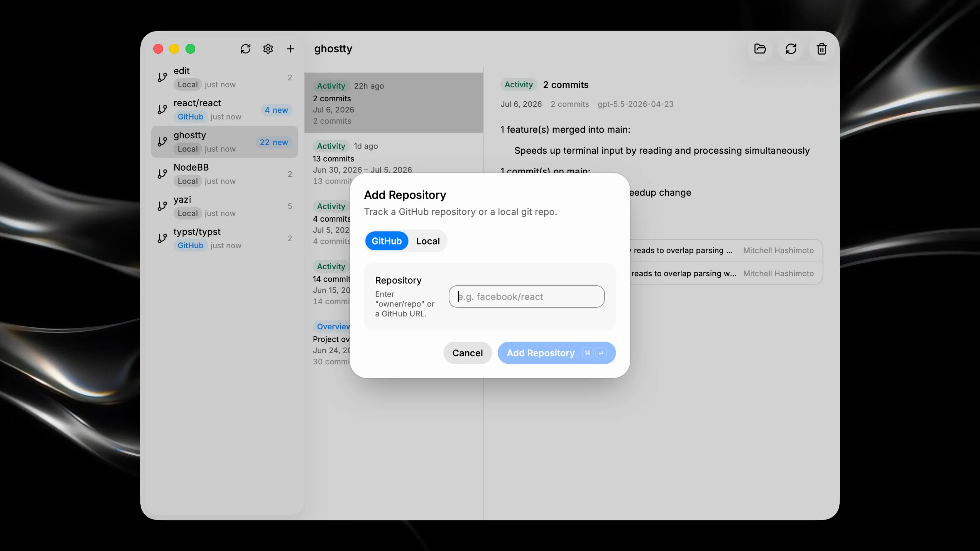The image size is (980, 551).
Task: Click branch icon beside ghostty
Action: click(162, 142)
